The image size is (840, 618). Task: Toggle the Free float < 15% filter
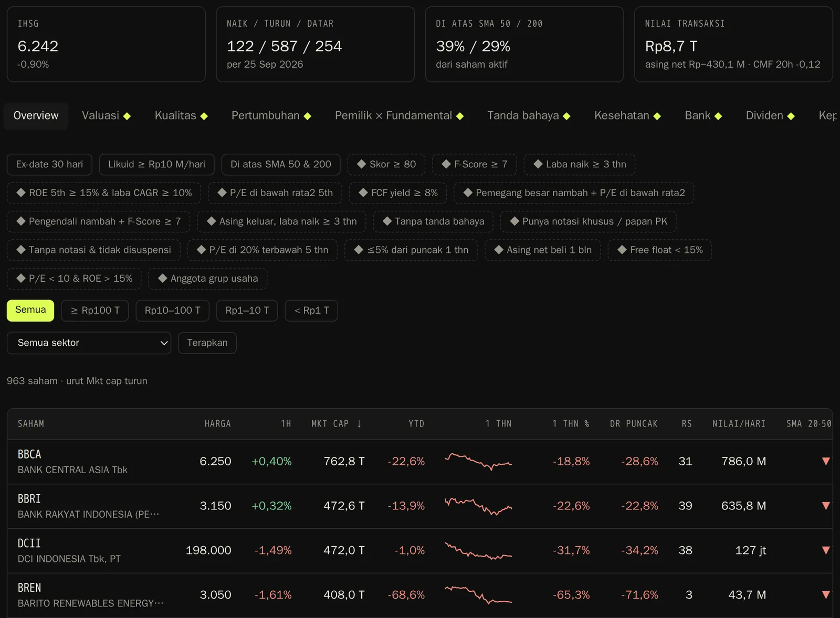point(660,250)
